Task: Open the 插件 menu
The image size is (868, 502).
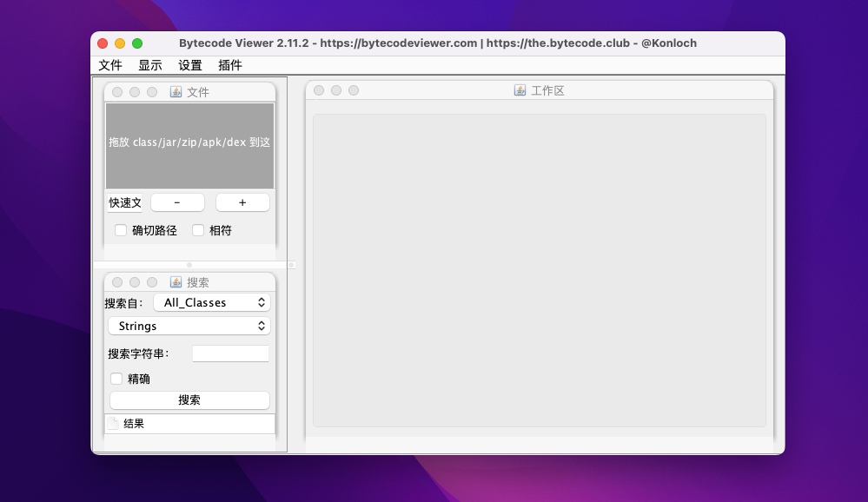Action: [x=229, y=65]
